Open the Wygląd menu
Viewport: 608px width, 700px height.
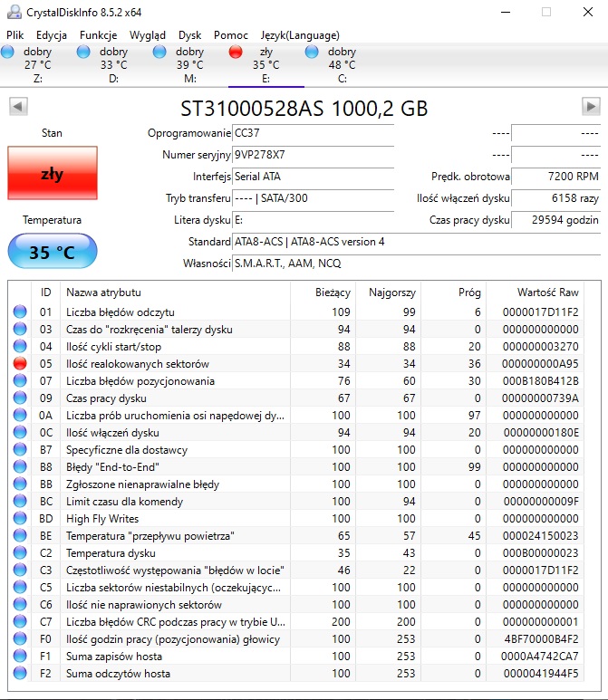[x=148, y=35]
